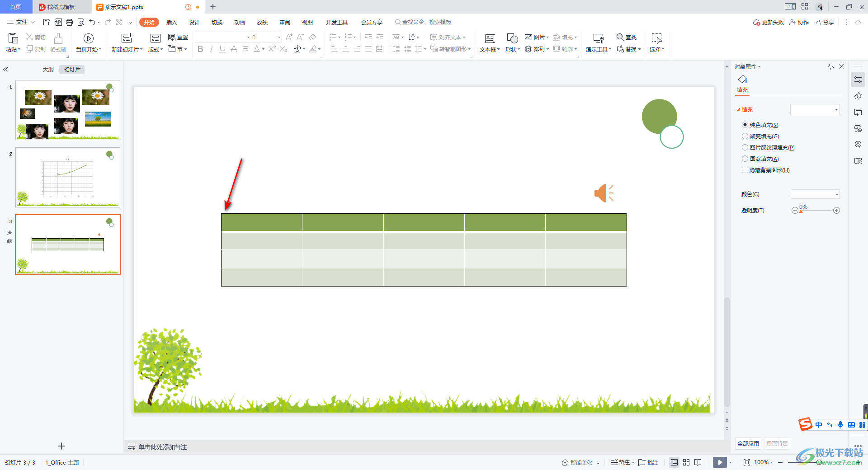Select slide 2 thumbnail with chart
This screenshot has width=868, height=470.
click(x=68, y=177)
